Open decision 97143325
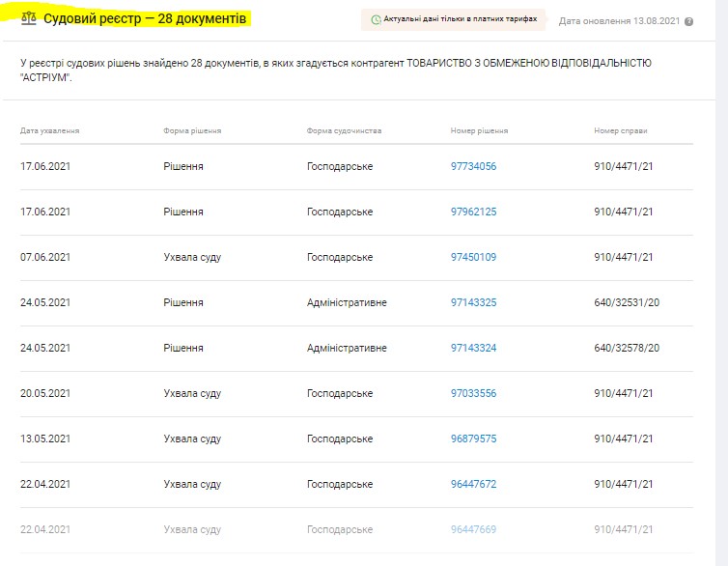Image resolution: width=728 pixels, height=566 pixels. (x=473, y=302)
